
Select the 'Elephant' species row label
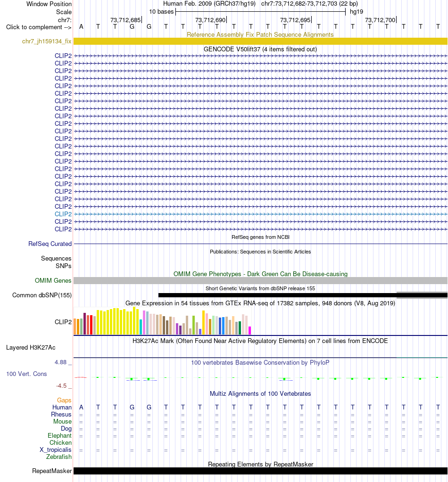click(59, 435)
